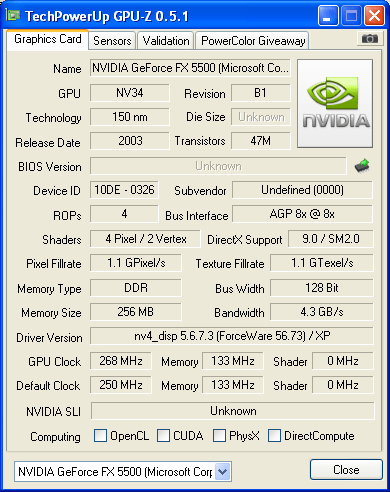390x492 pixels.
Task: Click the camera screenshot icon
Action: tap(369, 39)
